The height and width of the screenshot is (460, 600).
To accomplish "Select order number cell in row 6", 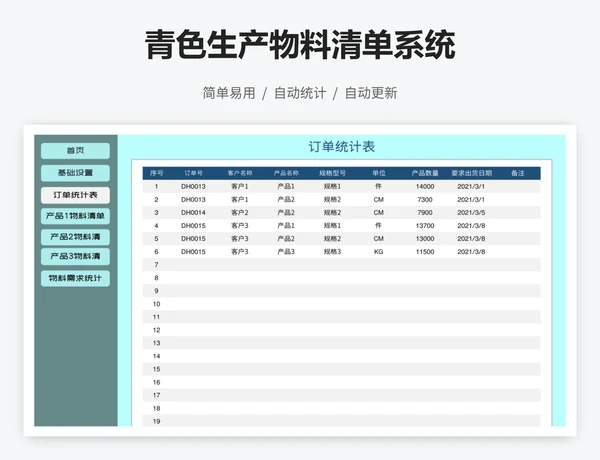I will (x=194, y=252).
